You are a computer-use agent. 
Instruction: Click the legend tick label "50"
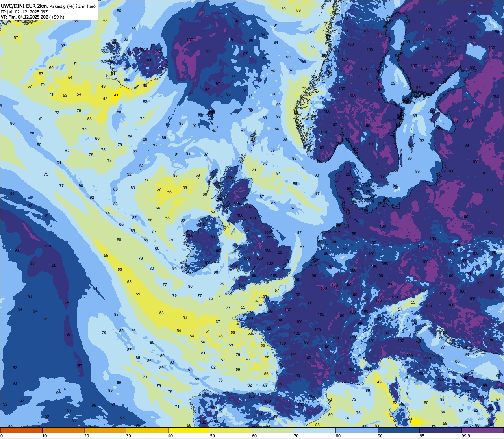click(212, 436)
